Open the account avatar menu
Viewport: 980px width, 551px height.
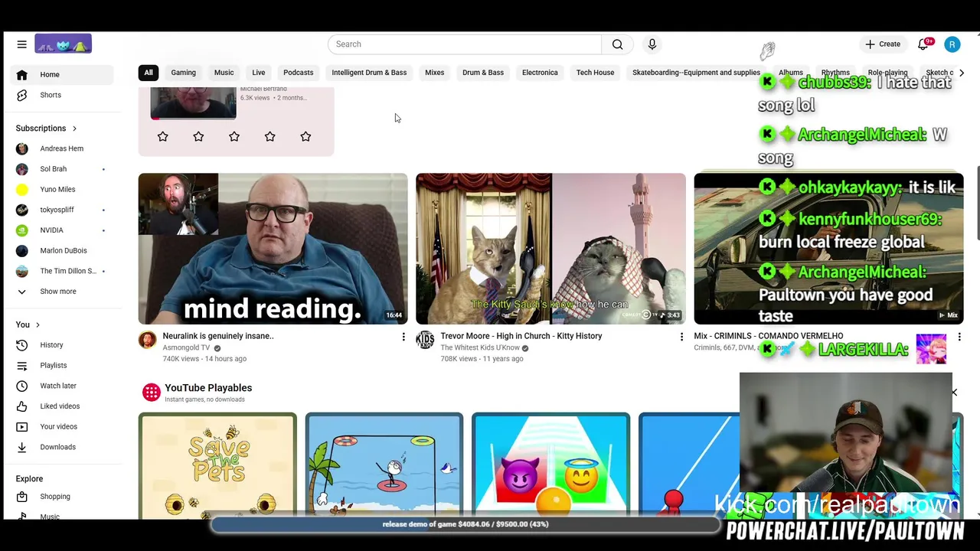(952, 44)
